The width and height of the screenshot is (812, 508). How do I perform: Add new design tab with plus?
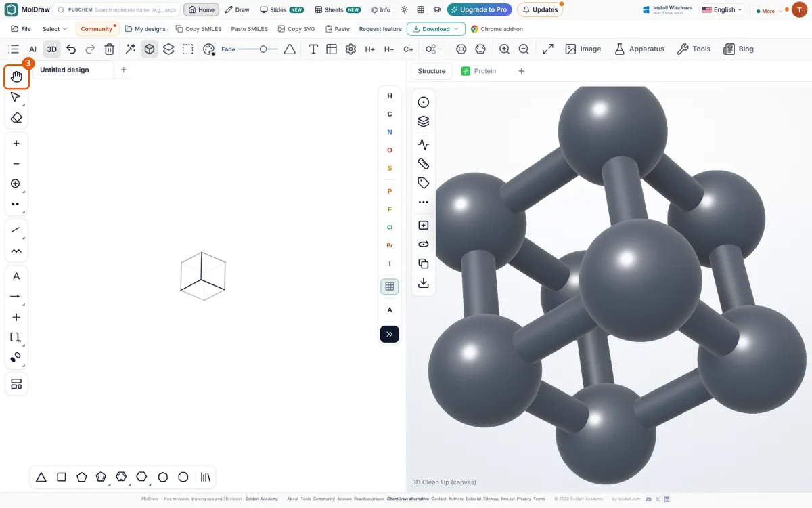pyautogui.click(x=123, y=70)
